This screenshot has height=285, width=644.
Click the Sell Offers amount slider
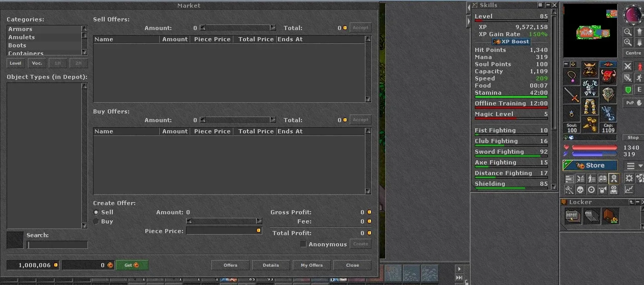[238, 28]
